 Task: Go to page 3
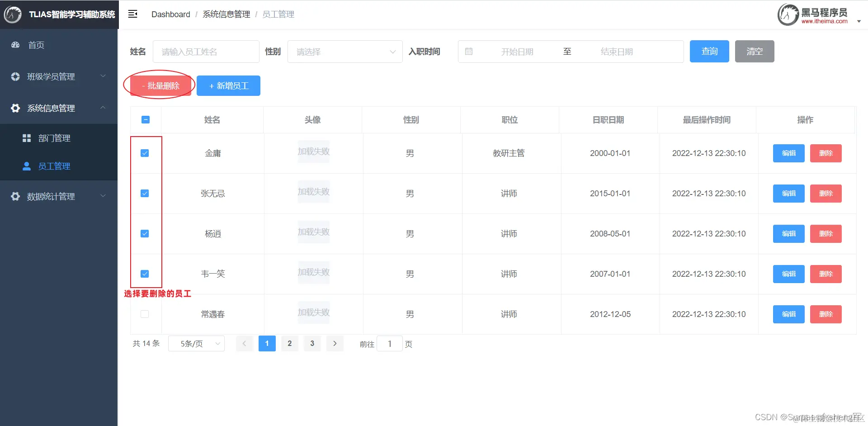312,343
